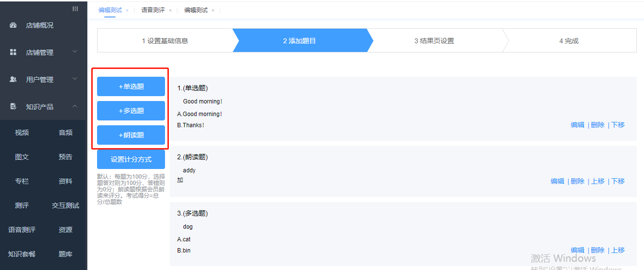Expand the 用户管理 menu chevron
Viewport: 644px width, 270px height.
click(75, 79)
